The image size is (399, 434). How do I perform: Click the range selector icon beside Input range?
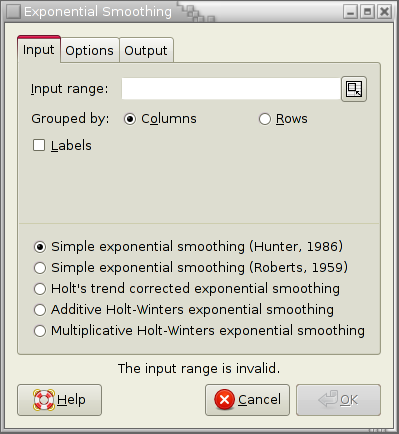pos(354,89)
